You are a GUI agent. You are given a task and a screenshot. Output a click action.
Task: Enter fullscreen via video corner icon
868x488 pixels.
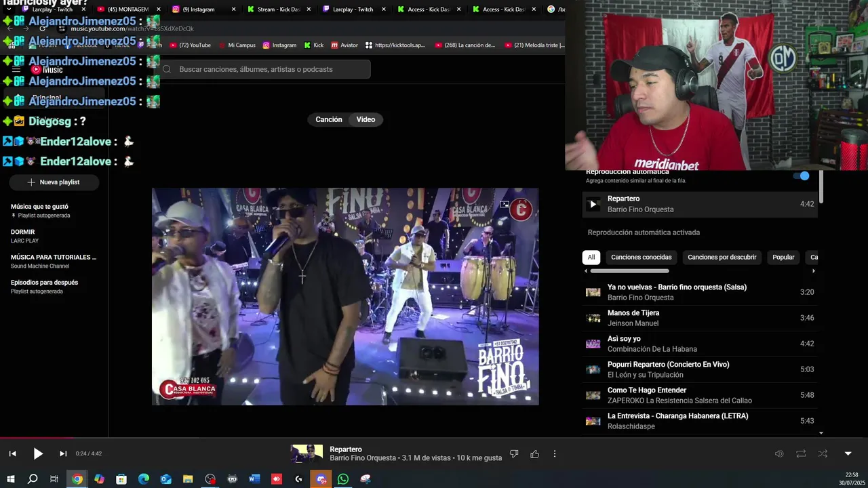[521, 204]
